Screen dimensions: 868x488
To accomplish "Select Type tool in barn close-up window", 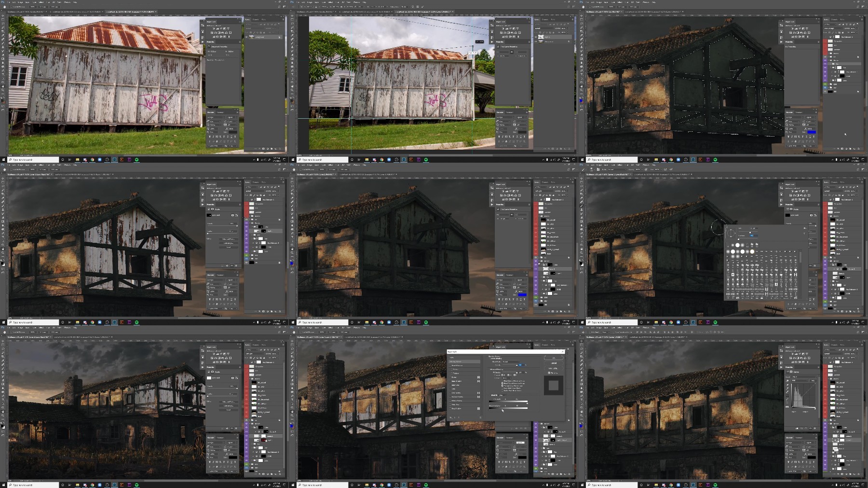I will coord(3,74).
